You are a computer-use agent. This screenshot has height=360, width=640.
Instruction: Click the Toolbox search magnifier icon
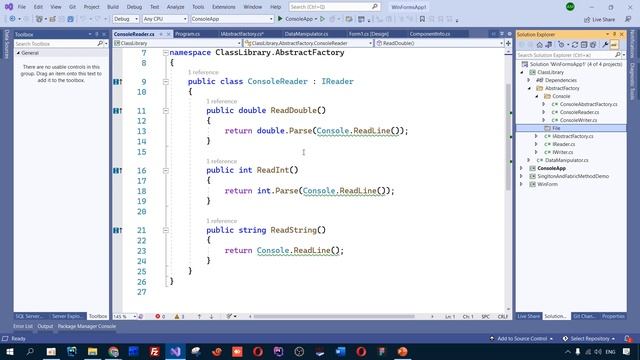point(100,43)
